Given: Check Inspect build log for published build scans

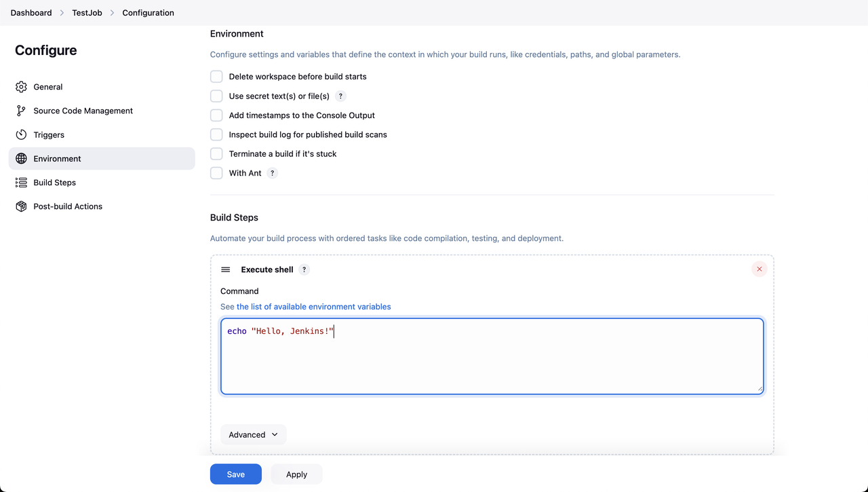Looking at the screenshot, I should pos(216,134).
